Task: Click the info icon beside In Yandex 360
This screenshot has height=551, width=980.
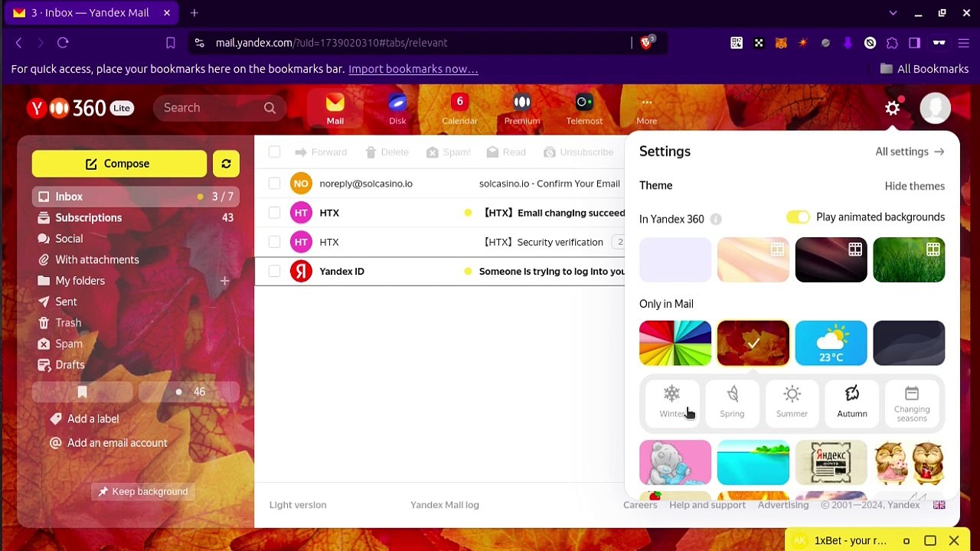Action: (x=716, y=219)
